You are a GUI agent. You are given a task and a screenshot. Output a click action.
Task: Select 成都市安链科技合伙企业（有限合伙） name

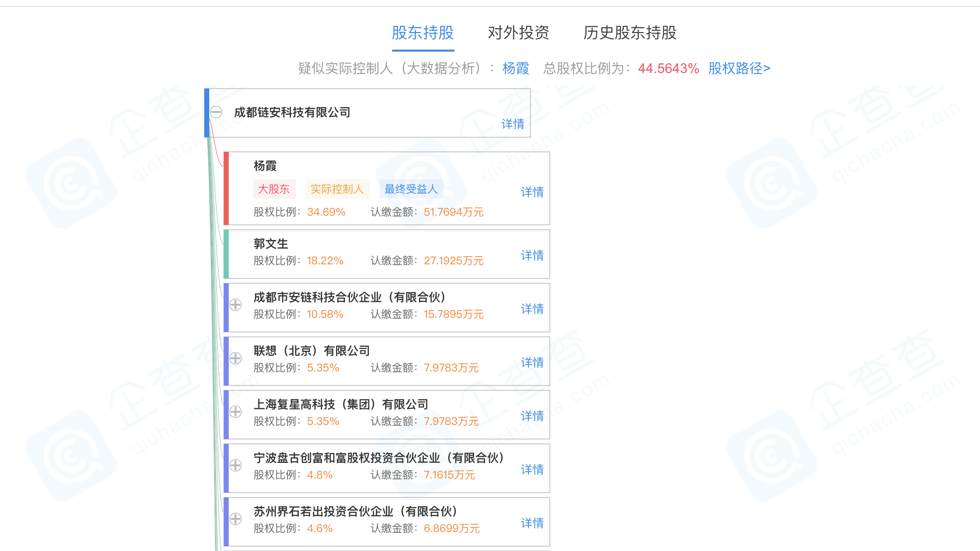point(350,297)
